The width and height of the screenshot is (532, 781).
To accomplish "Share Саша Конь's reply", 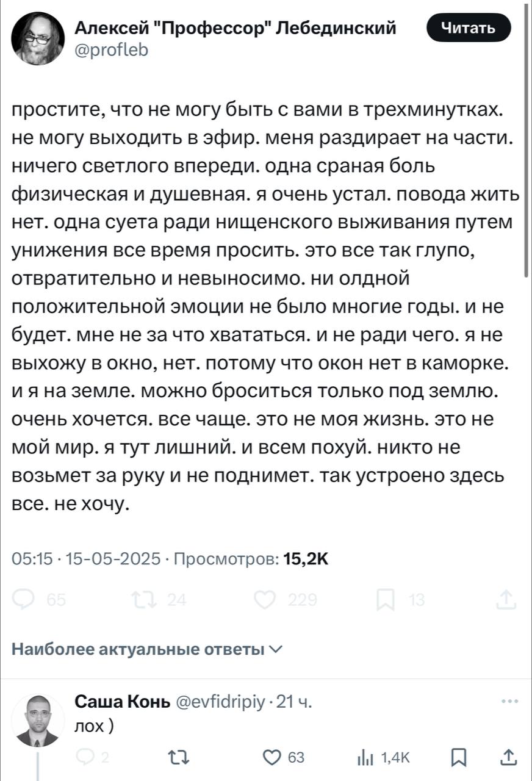I will (x=508, y=757).
